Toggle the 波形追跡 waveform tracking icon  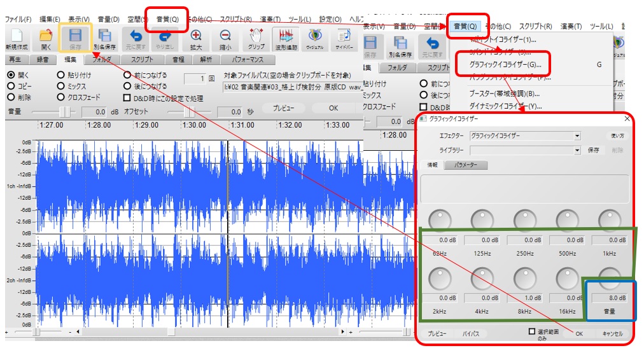[286, 38]
